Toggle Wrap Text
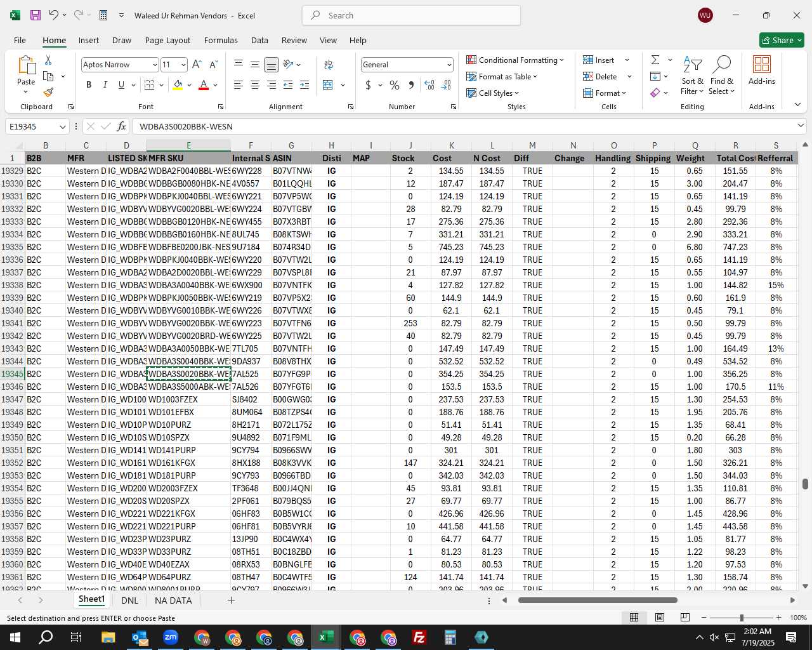The image size is (812, 650). (x=329, y=65)
